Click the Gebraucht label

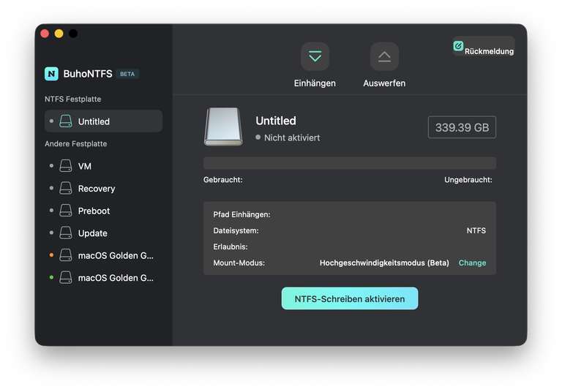pos(223,180)
